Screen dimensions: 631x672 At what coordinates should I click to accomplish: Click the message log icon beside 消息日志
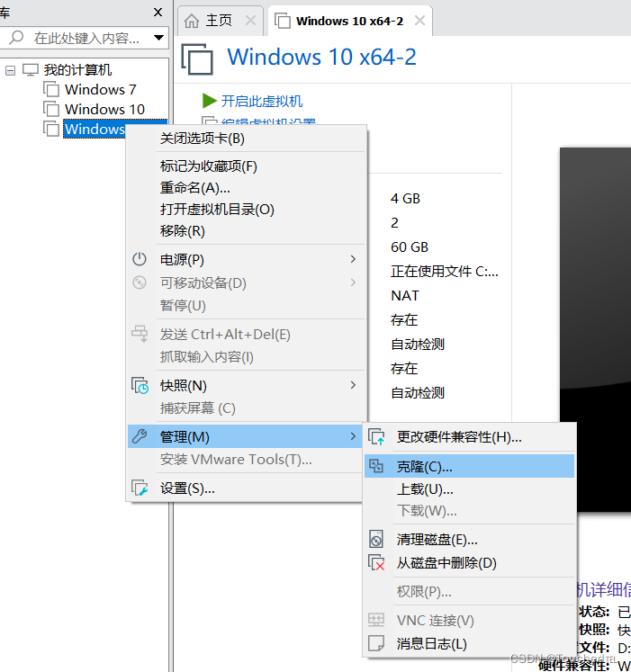376,643
